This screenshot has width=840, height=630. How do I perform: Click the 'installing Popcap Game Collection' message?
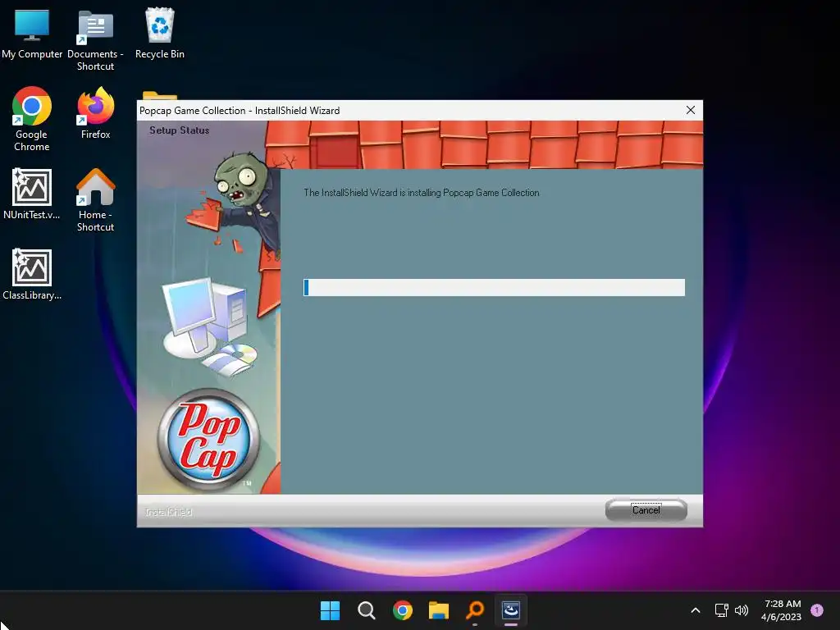422,193
